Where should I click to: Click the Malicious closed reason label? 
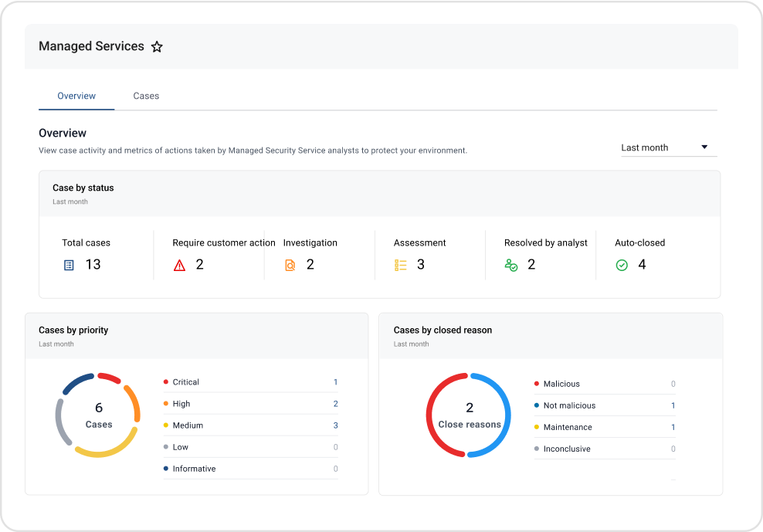tap(561, 384)
